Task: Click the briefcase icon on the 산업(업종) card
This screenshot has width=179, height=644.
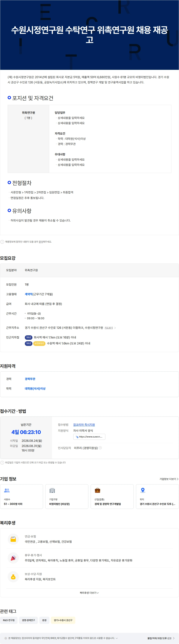Action: click(97, 491)
